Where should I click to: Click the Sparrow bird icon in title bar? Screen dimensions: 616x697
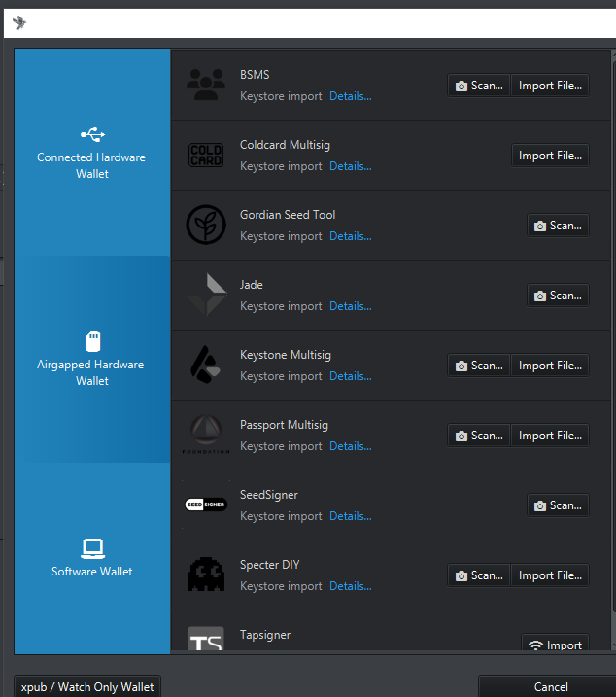pyautogui.click(x=19, y=22)
